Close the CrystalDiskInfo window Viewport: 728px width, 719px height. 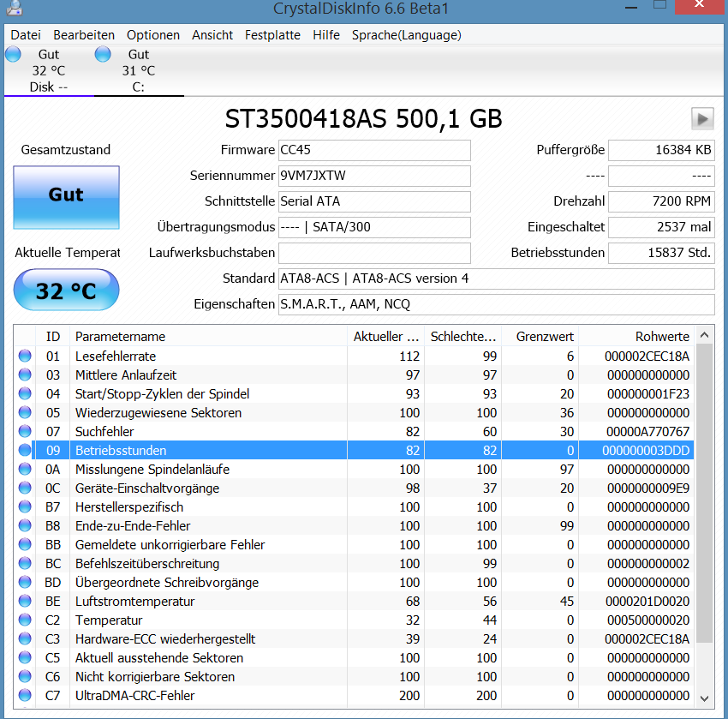700,6
